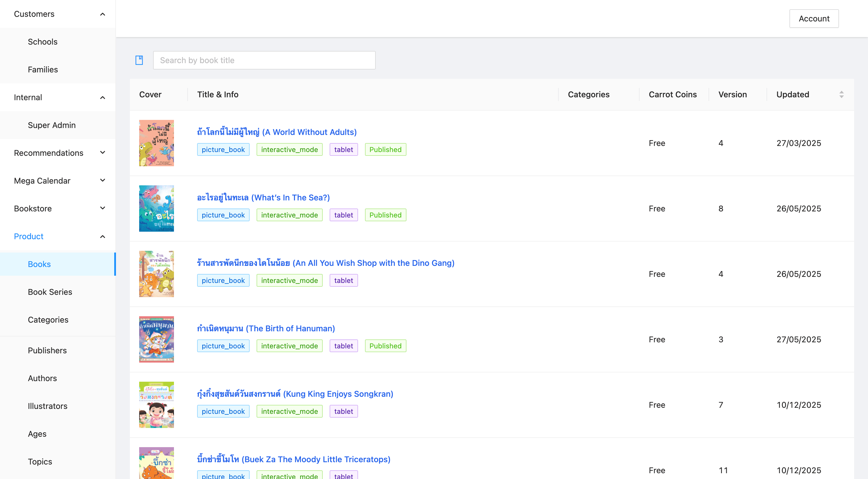868x479 pixels.
Task: Expand the Recommendations sidebar section
Action: point(102,153)
